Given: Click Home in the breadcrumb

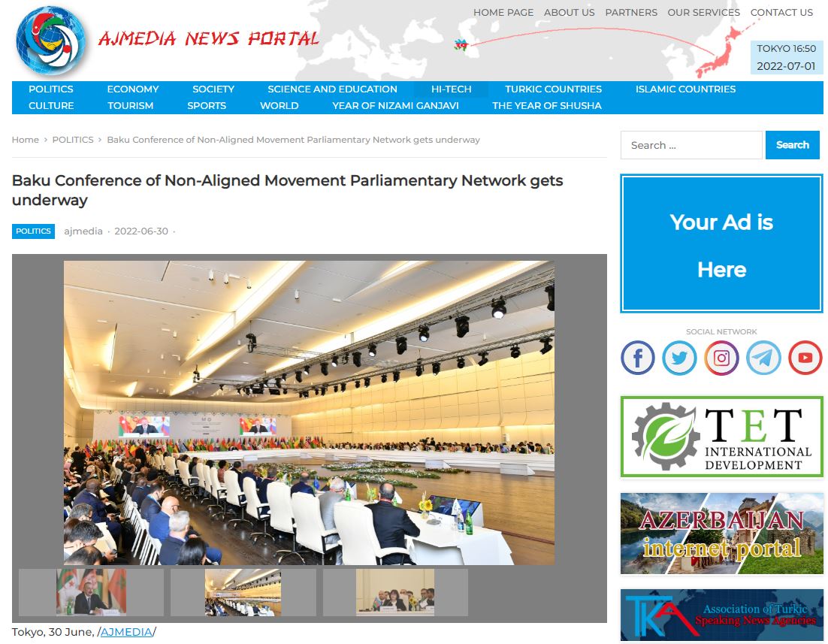Looking at the screenshot, I should [26, 140].
